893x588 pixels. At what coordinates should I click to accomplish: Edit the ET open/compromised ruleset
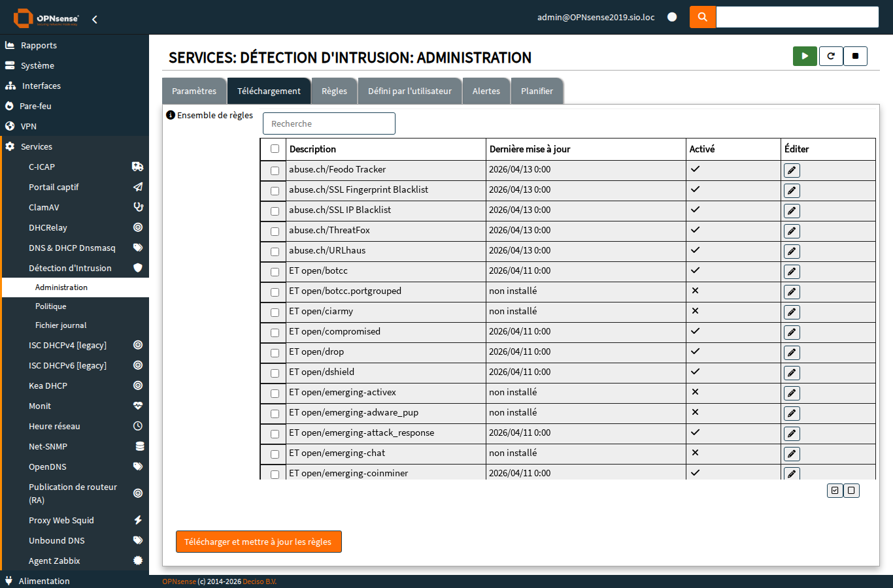[x=792, y=333]
